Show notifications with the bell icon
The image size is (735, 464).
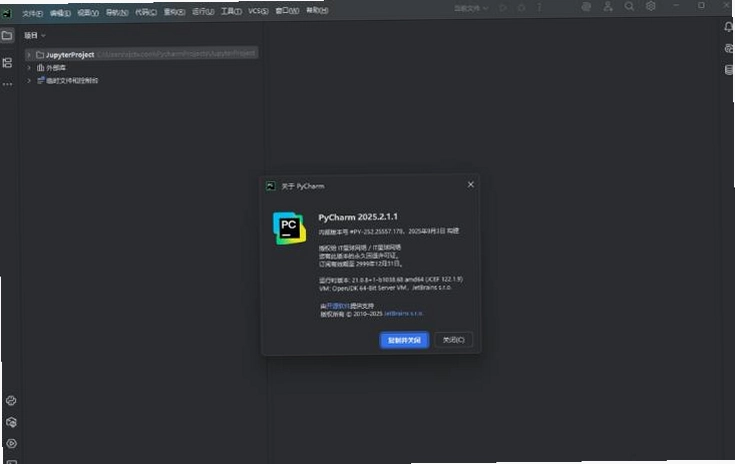coord(728,28)
